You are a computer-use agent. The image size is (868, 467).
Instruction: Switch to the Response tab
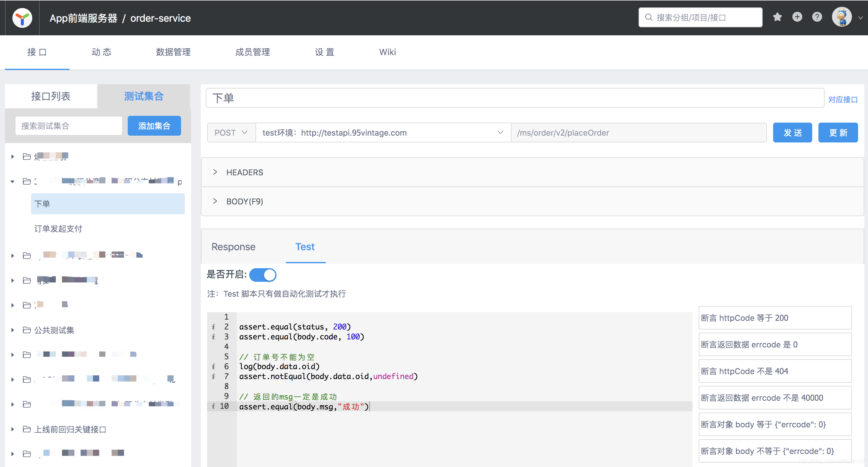tap(233, 247)
